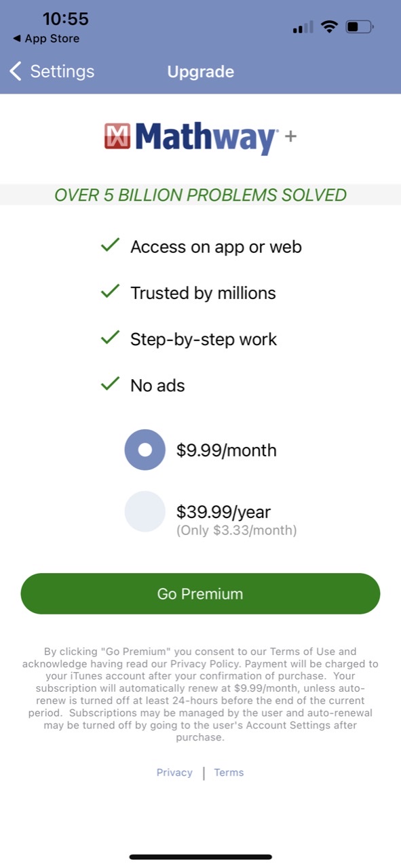Image resolution: width=401 pixels, height=868 pixels.
Task: Open the Privacy link
Action: point(174,772)
